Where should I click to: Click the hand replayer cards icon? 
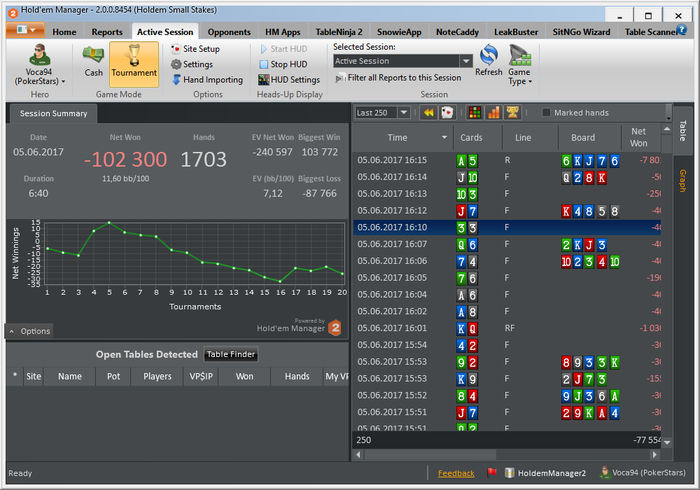447,112
